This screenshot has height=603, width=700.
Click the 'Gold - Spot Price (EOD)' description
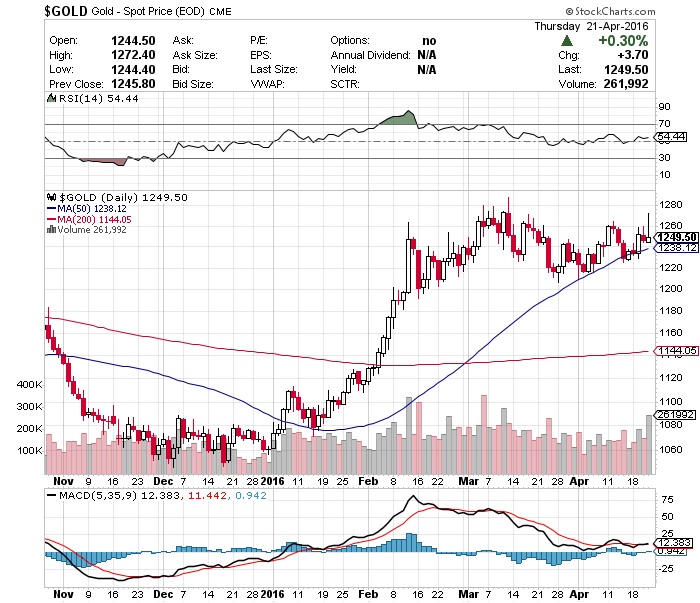148,11
